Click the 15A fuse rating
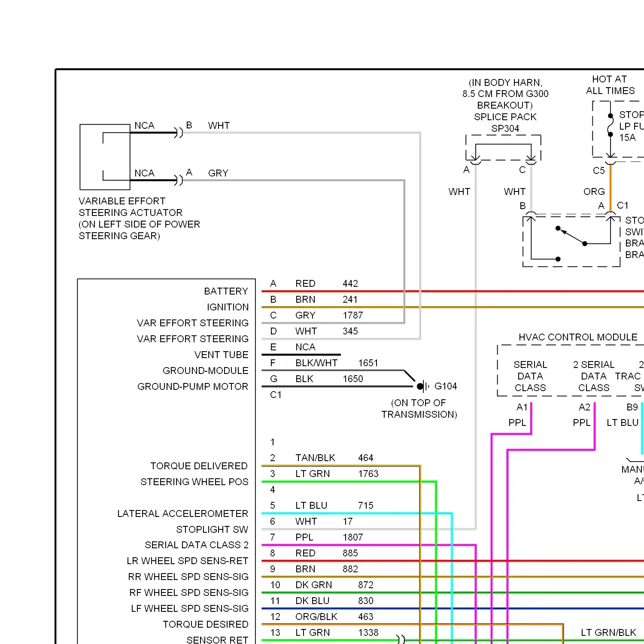The width and height of the screenshot is (644, 644). tap(627, 137)
